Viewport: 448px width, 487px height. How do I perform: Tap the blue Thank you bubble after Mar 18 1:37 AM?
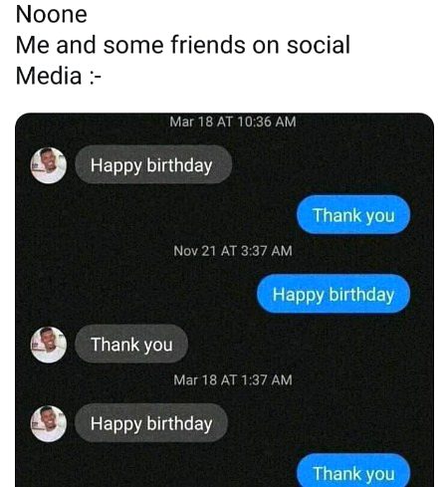pyautogui.click(x=353, y=471)
